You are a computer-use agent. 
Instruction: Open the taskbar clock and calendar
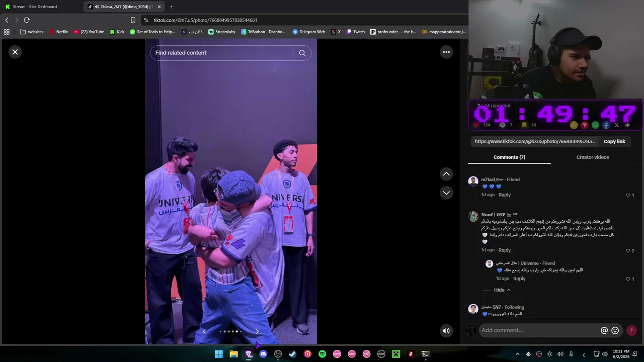[621, 354]
